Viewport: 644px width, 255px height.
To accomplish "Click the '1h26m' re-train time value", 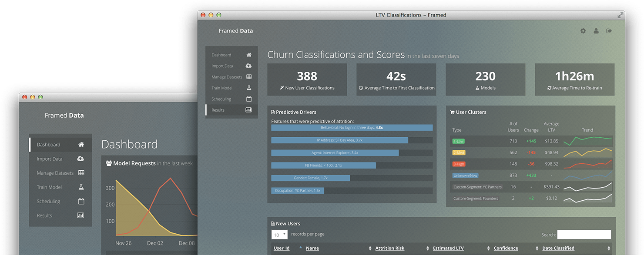I will click(574, 76).
